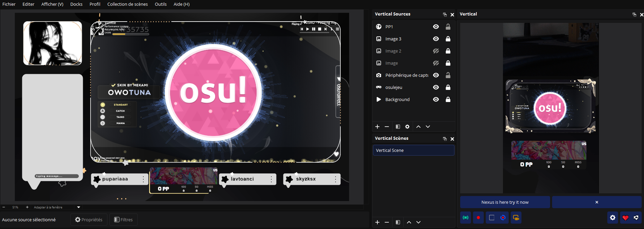The image size is (644, 229).
Task: Select the Vertical Scene entry
Action: 413,150
